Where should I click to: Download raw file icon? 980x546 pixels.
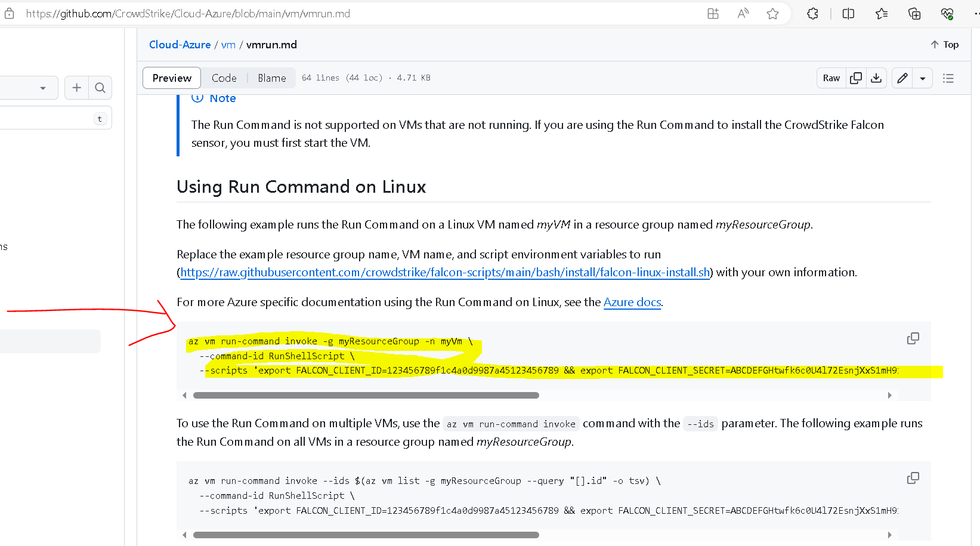tap(876, 78)
